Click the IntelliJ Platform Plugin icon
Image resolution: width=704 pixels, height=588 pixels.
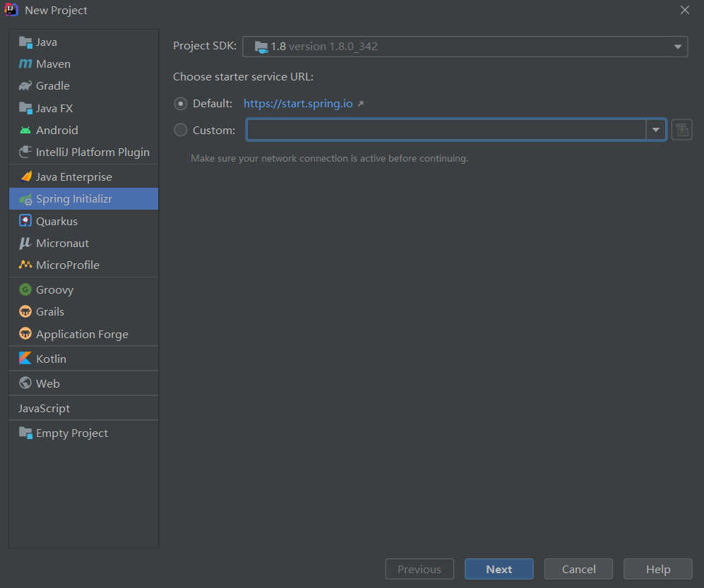(x=25, y=152)
